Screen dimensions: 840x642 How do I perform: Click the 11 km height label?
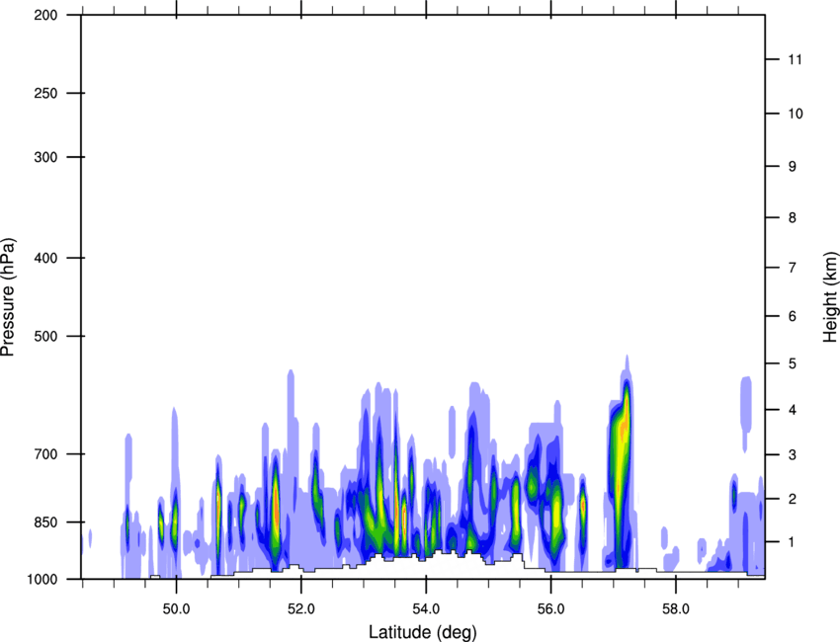pyautogui.click(x=795, y=59)
